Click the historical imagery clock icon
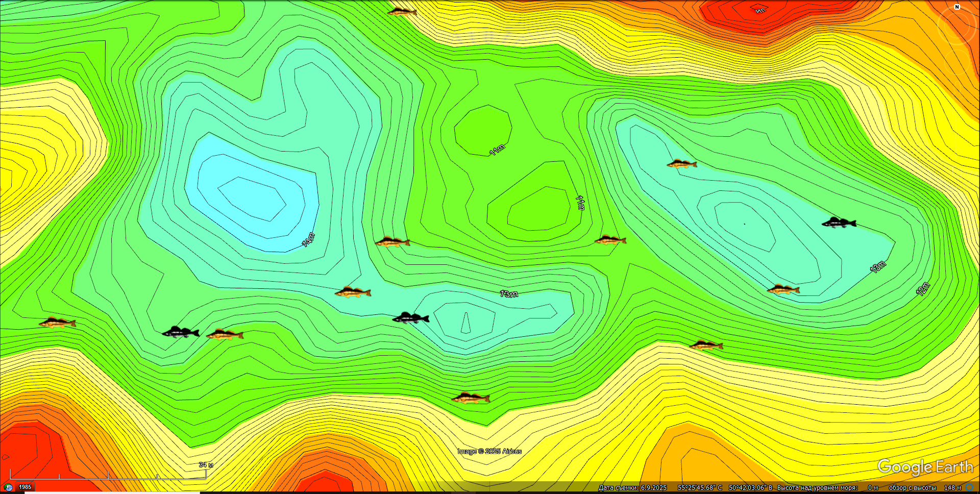This screenshot has height=494, width=980. pyautogui.click(x=9, y=487)
